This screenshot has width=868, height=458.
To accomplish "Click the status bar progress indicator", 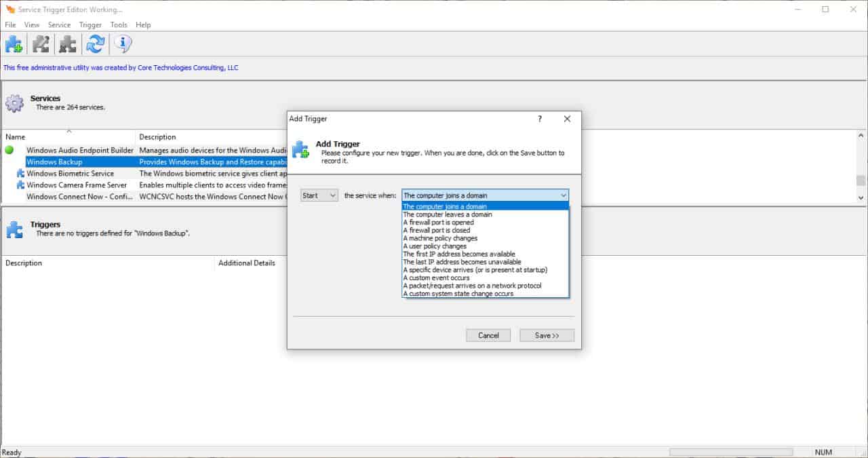I will click(730, 452).
